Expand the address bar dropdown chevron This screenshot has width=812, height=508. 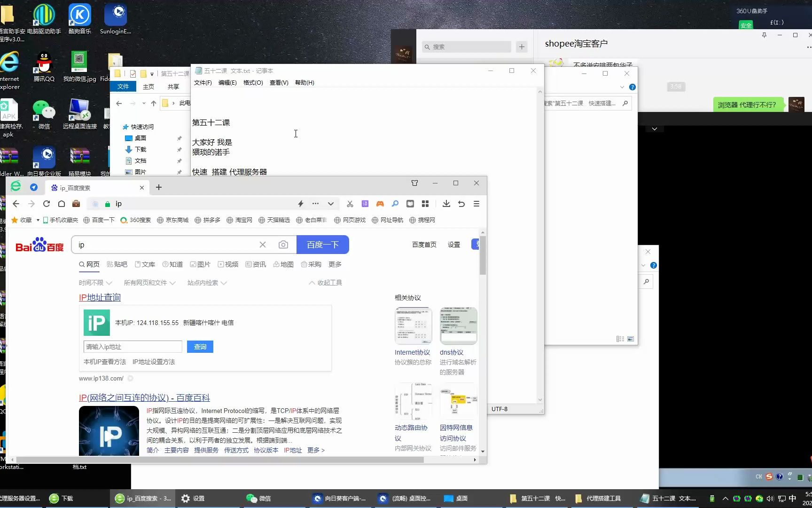click(x=331, y=204)
